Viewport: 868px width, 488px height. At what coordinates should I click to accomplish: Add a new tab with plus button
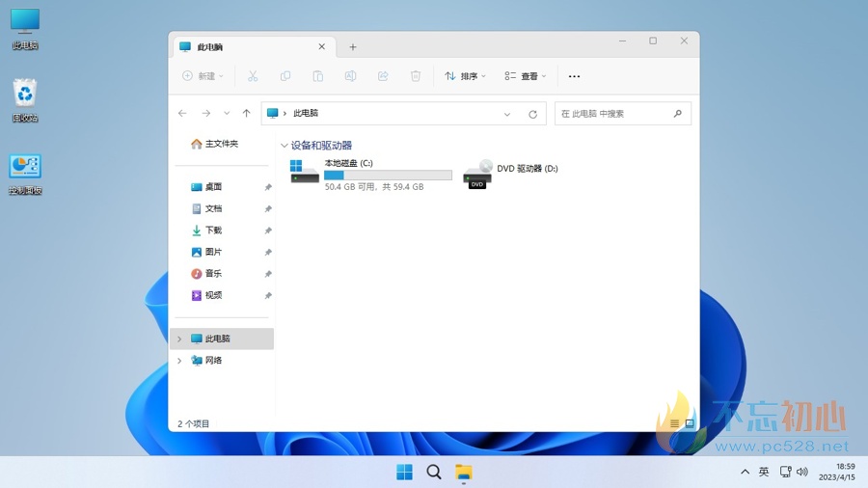pos(353,46)
